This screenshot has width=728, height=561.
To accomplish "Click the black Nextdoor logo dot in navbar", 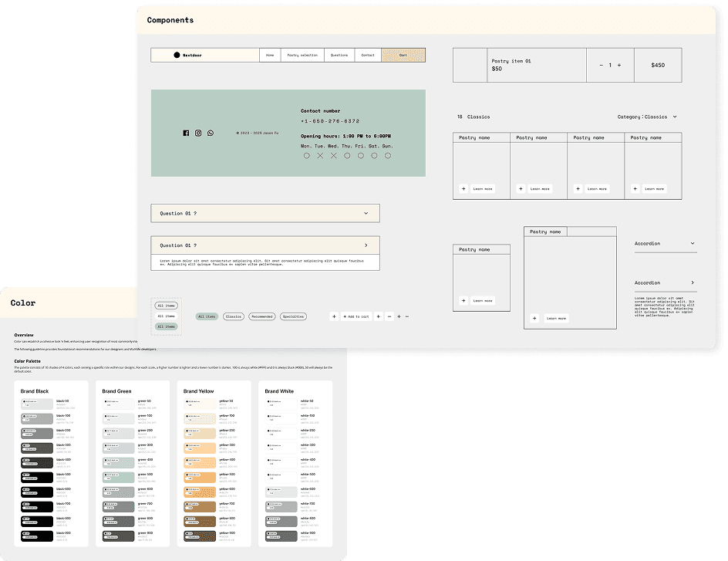I will 177,55.
